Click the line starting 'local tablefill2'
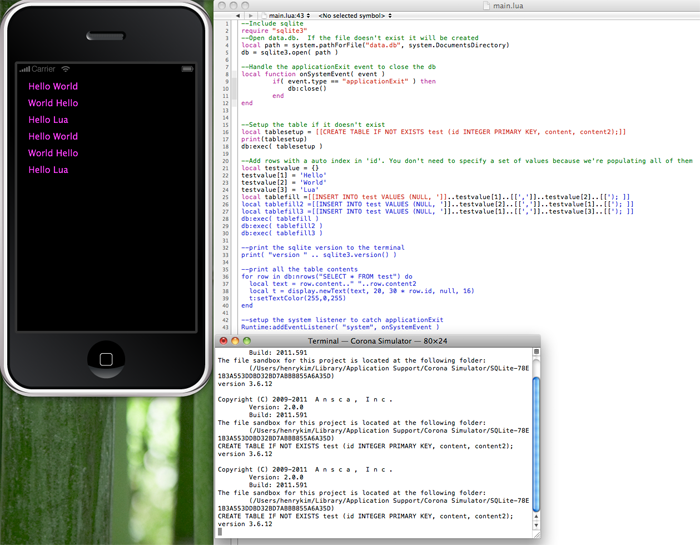Screen dimensions: 700x545 click(438, 204)
